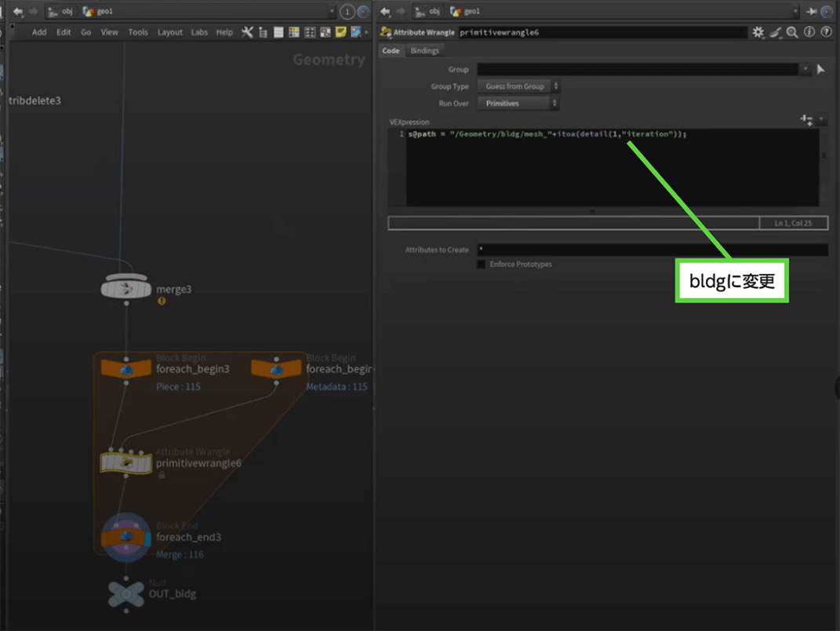The image size is (840, 631).
Task: Select the merge3 node icon
Action: click(125, 289)
